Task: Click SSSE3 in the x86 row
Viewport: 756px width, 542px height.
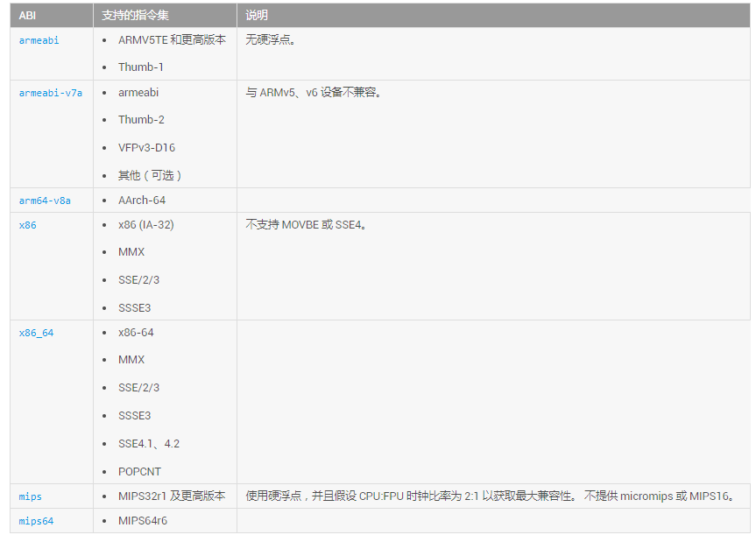Action: coord(135,308)
